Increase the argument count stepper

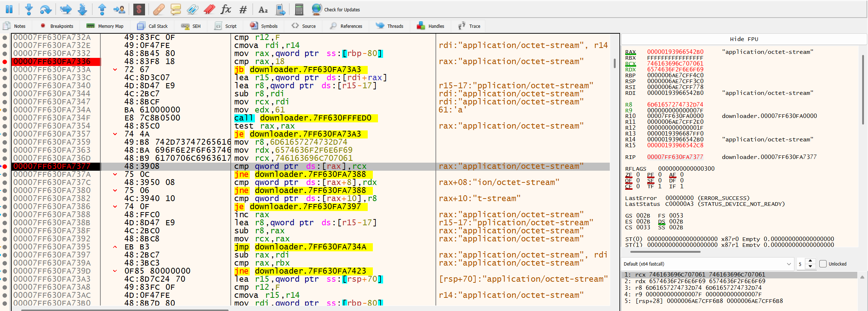coord(810,261)
